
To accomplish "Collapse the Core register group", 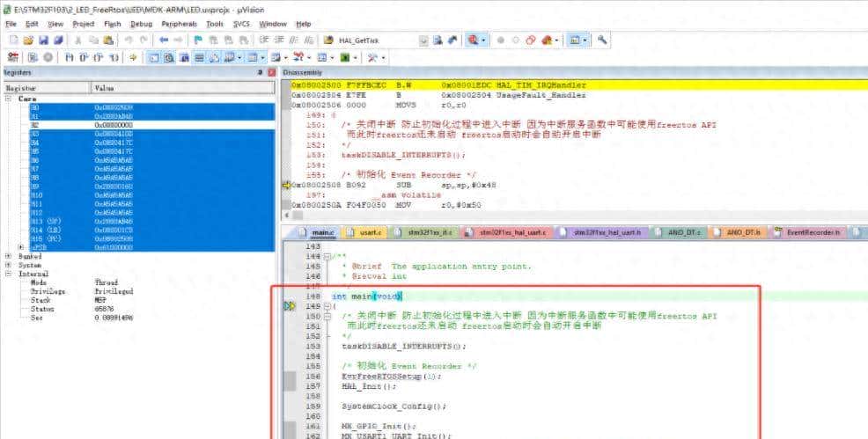I will 8,99.
